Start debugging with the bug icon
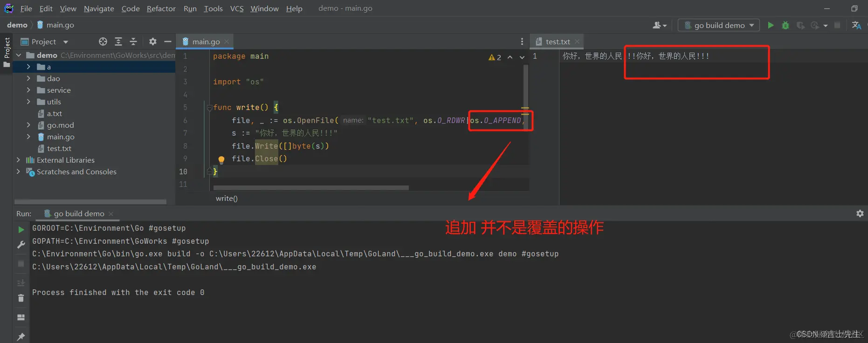The height and width of the screenshot is (343, 868). (x=785, y=25)
